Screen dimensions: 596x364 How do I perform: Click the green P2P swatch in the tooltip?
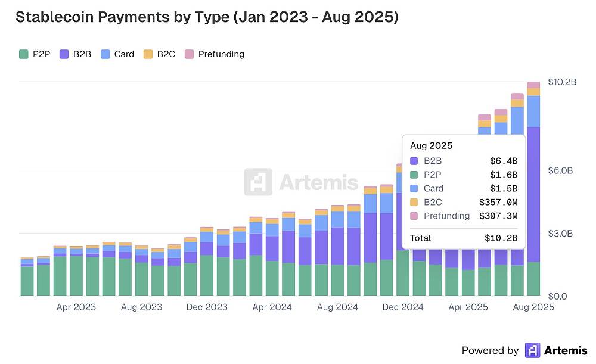(x=415, y=175)
